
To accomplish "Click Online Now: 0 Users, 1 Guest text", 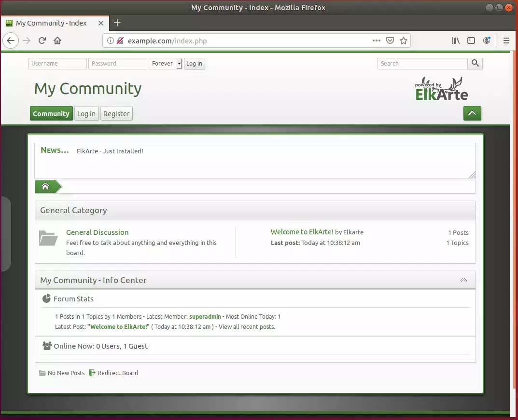I will click(x=100, y=346).
